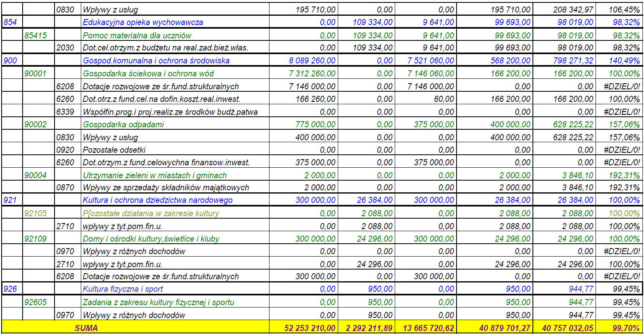Viewport: 644px width, 335px height.
Task: Click total percentage 99,70%
Action: pos(626,328)
